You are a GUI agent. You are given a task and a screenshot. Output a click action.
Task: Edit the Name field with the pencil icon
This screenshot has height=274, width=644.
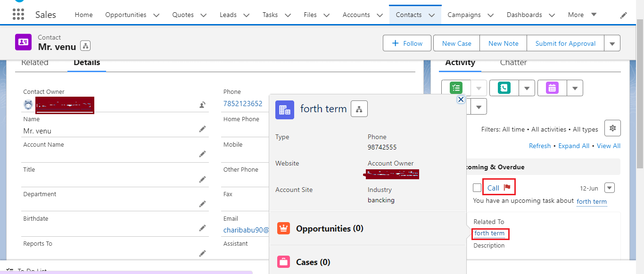202,128
